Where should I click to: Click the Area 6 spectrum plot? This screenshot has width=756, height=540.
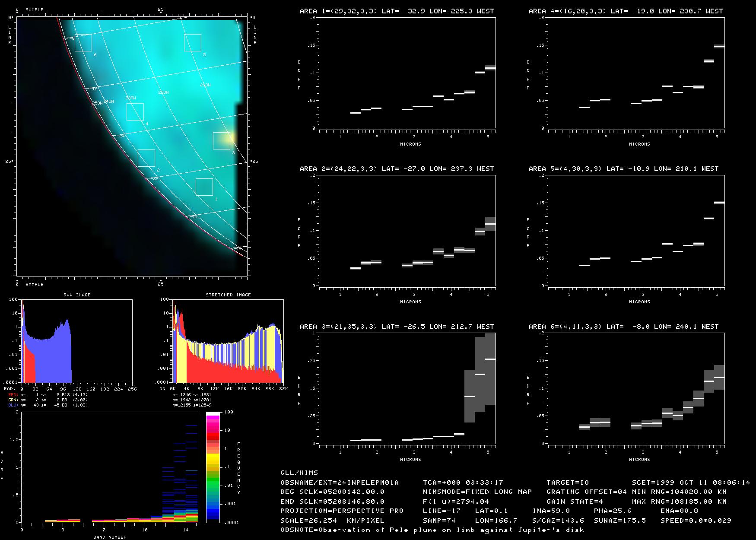coord(636,388)
